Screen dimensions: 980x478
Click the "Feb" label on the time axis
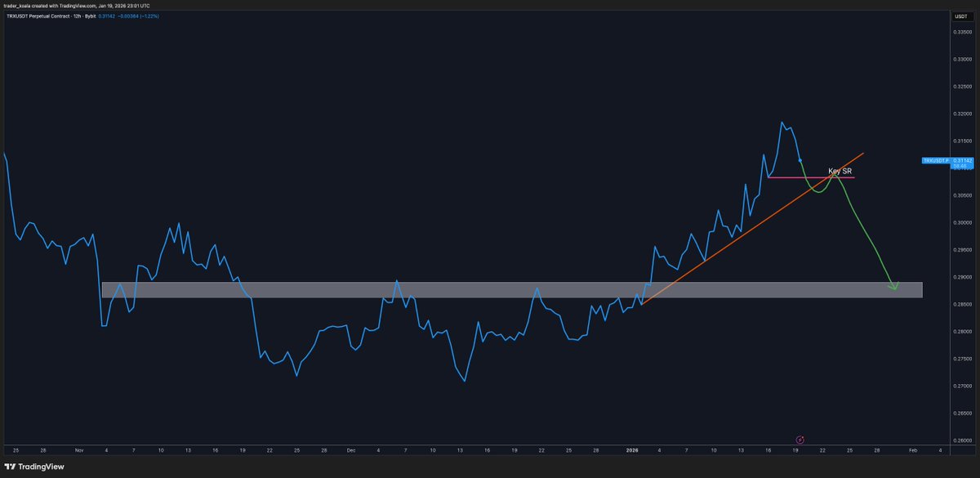[x=913, y=449]
